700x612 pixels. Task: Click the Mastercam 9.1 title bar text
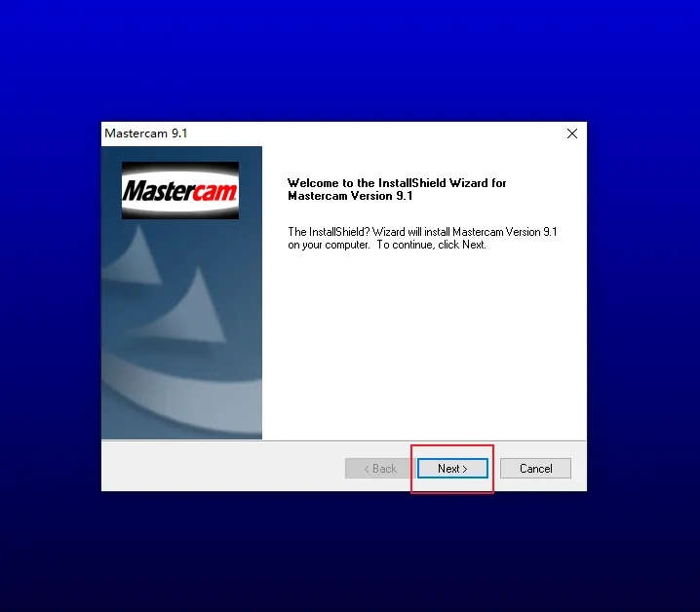146,134
